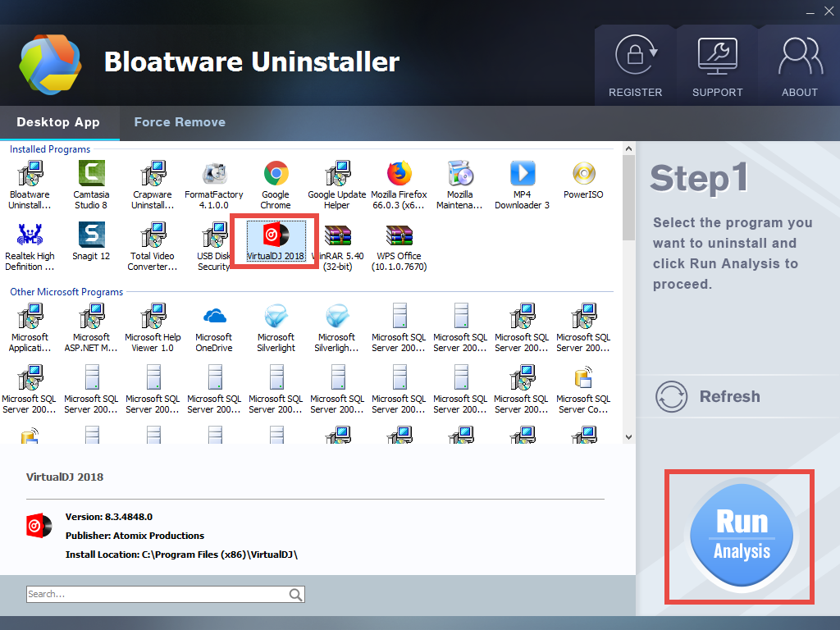840x630 pixels.
Task: Select Crapware Uninstaller program icon
Action: click(153, 174)
